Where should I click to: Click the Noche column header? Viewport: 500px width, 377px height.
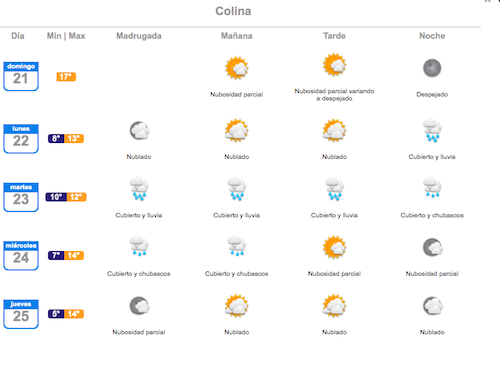click(x=432, y=36)
